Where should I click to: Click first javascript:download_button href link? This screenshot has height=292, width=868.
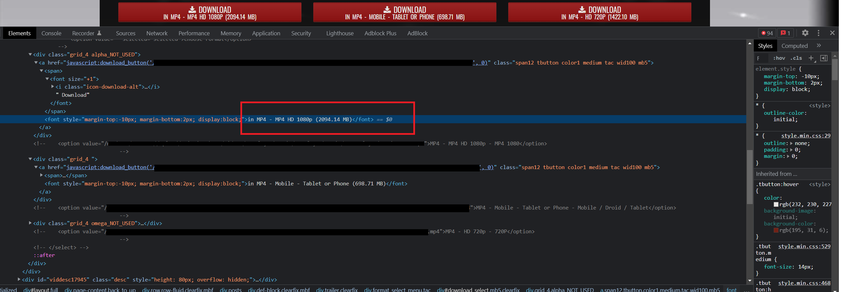110,62
